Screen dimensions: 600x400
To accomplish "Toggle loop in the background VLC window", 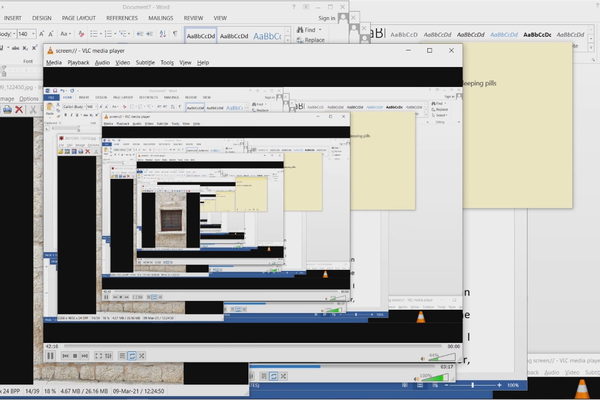I will click(x=274, y=376).
